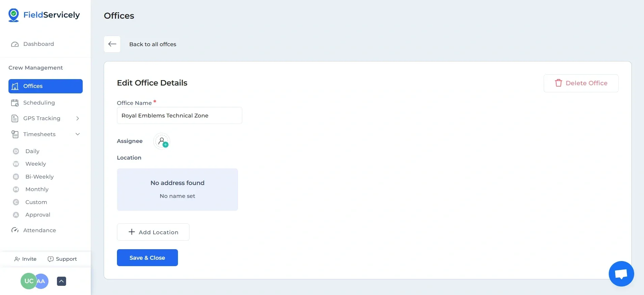Open the Attendance page
Viewport: 644px width, 295px height.
tap(39, 230)
